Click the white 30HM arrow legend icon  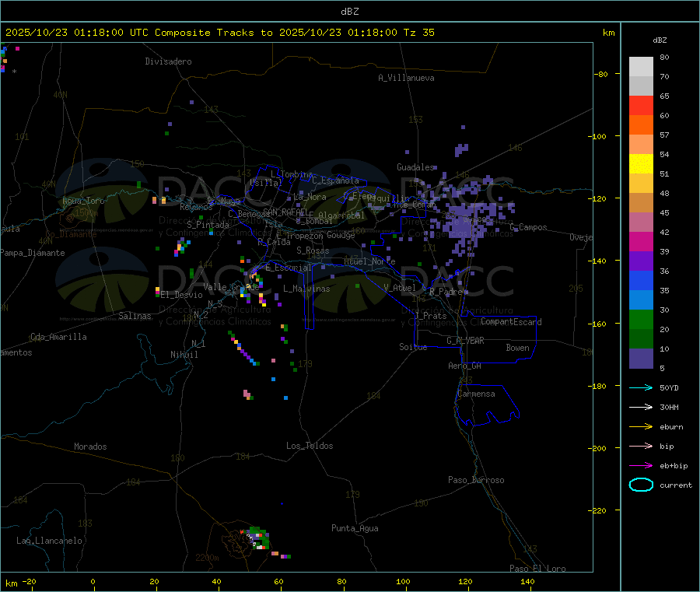(x=641, y=407)
